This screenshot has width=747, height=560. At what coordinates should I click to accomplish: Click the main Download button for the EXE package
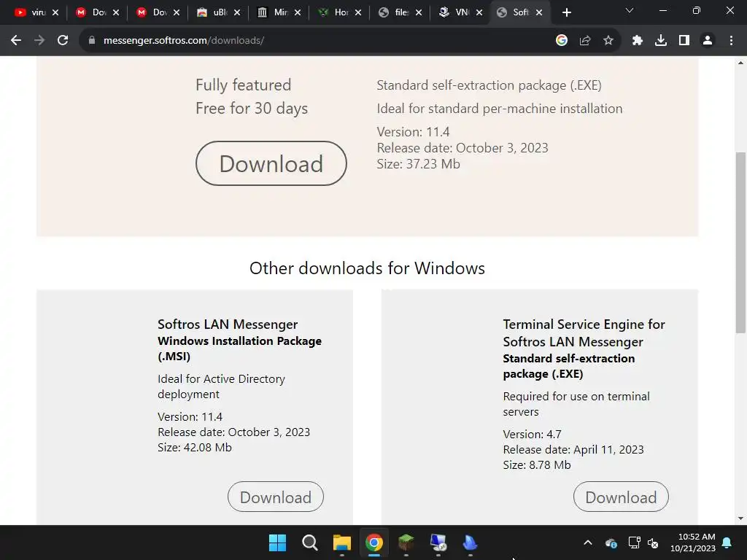(x=271, y=163)
